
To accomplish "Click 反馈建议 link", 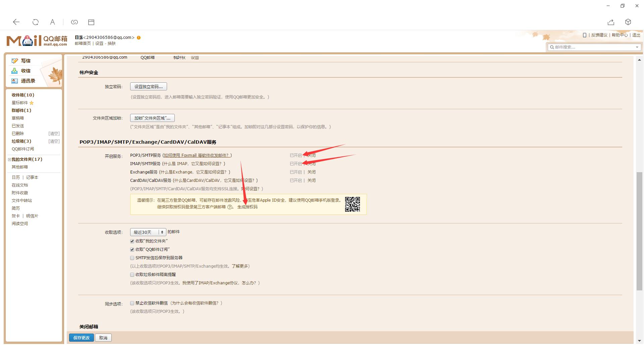I will (x=599, y=35).
